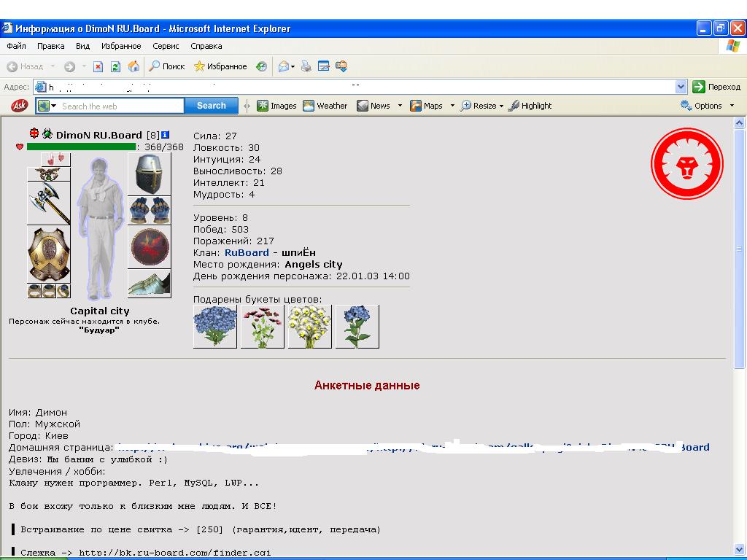Viewport: 747px width, 560px height.
Task: Open the Избранное menu
Action: (121, 46)
